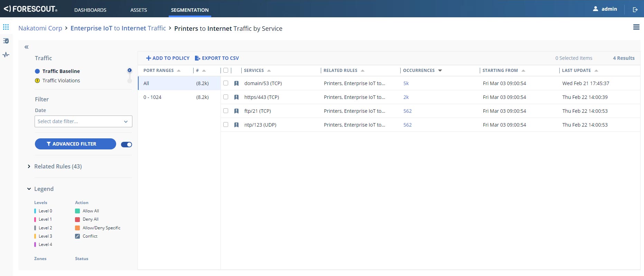Switch to the Dashboards tab

(90, 10)
